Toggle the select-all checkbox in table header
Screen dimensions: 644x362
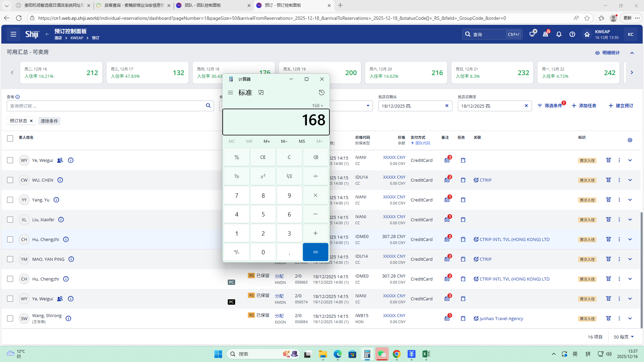(10, 138)
